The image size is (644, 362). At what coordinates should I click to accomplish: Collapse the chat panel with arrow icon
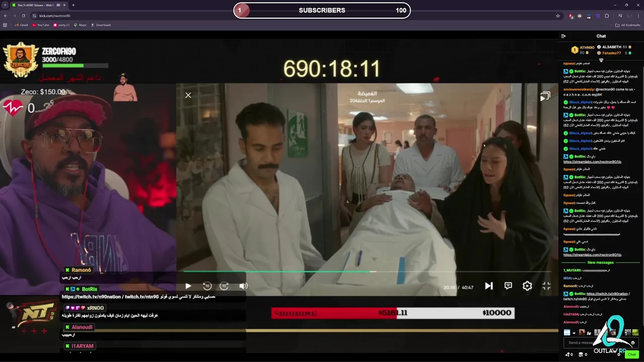563,36
